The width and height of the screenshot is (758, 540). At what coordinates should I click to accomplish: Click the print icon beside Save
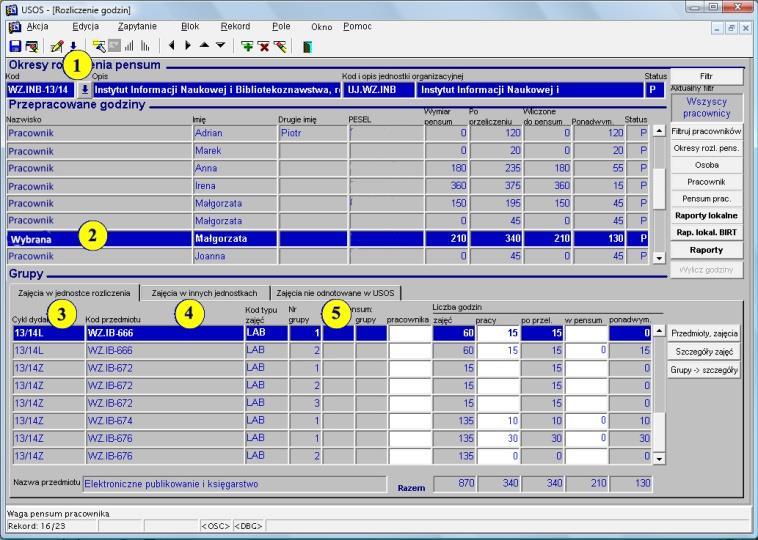pyautogui.click(x=32, y=46)
